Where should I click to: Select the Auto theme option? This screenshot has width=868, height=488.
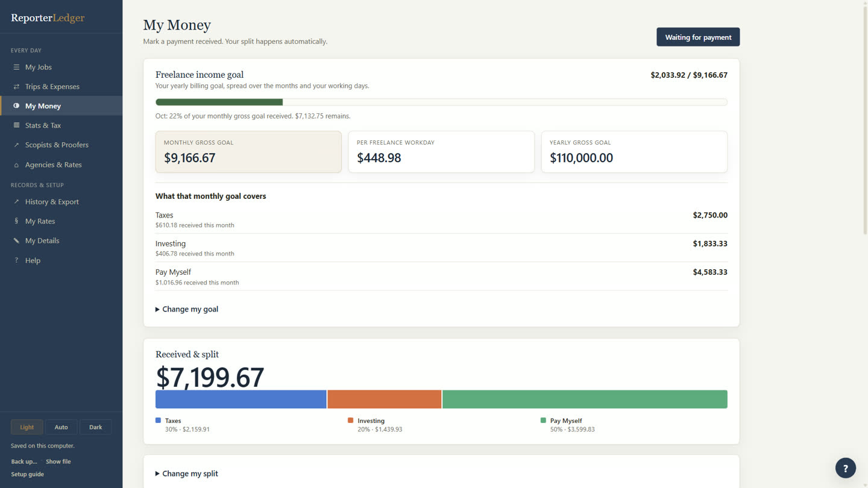point(61,427)
